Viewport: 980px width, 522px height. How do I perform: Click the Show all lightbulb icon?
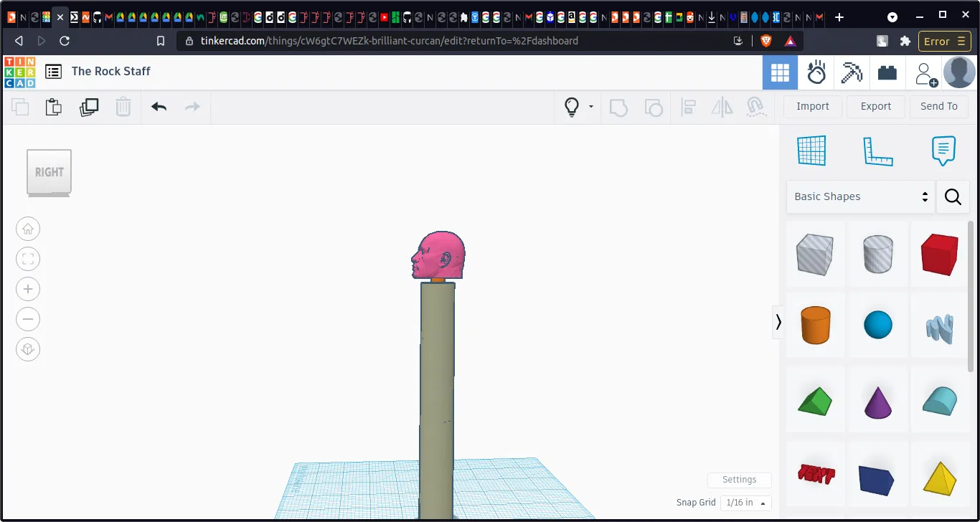click(572, 107)
